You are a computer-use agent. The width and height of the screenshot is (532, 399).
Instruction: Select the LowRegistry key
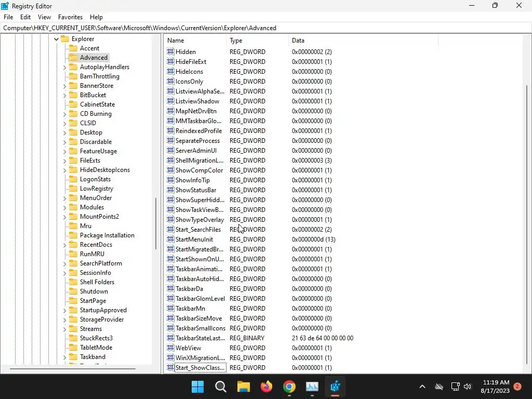[96, 188]
